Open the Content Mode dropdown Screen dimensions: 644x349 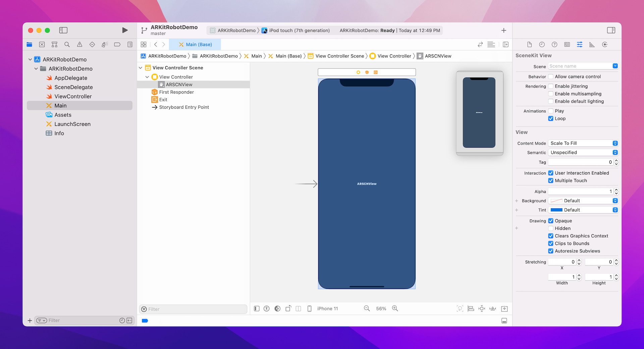(583, 143)
